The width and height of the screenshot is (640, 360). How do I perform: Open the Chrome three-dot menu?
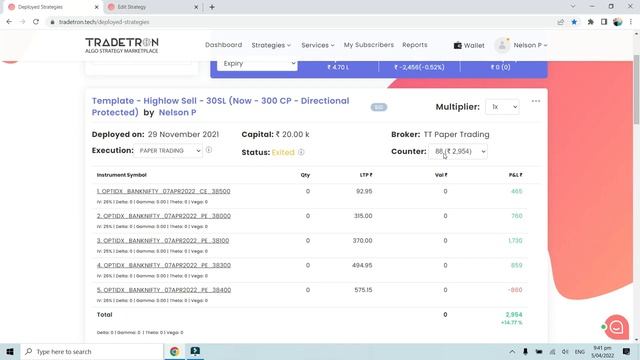tap(631, 22)
